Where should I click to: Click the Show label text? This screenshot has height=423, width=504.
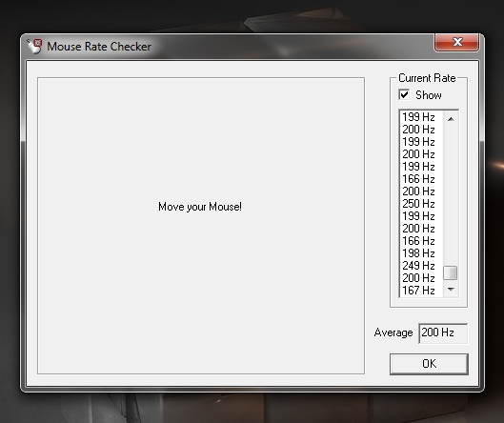[x=429, y=95]
